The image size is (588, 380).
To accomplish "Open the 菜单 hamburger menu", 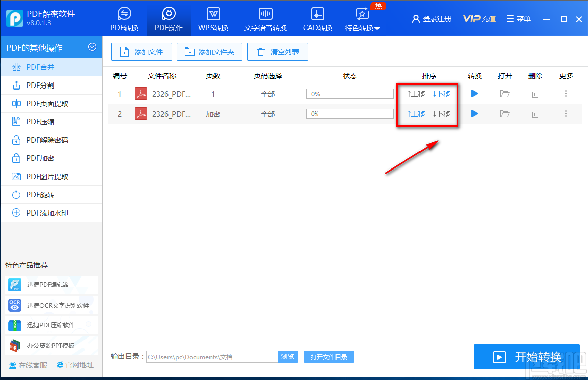I will pos(518,19).
